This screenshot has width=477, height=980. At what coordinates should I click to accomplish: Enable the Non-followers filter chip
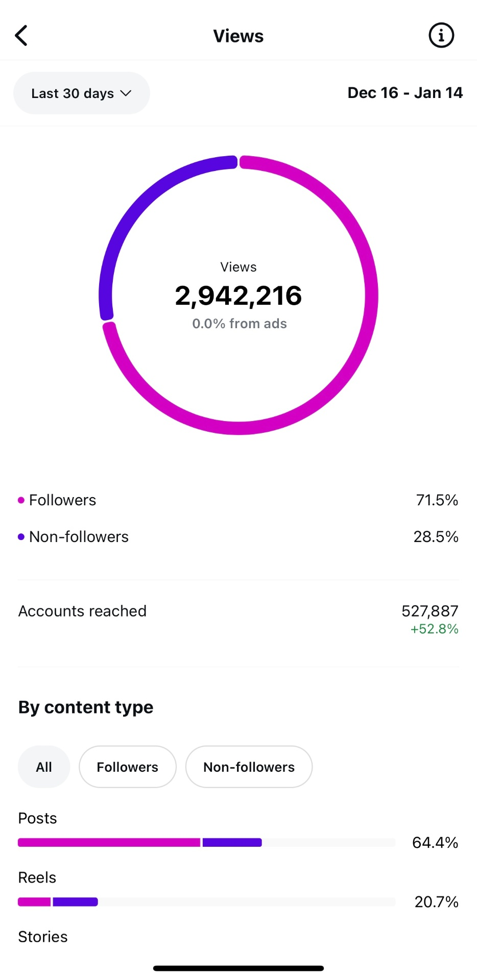coord(249,767)
